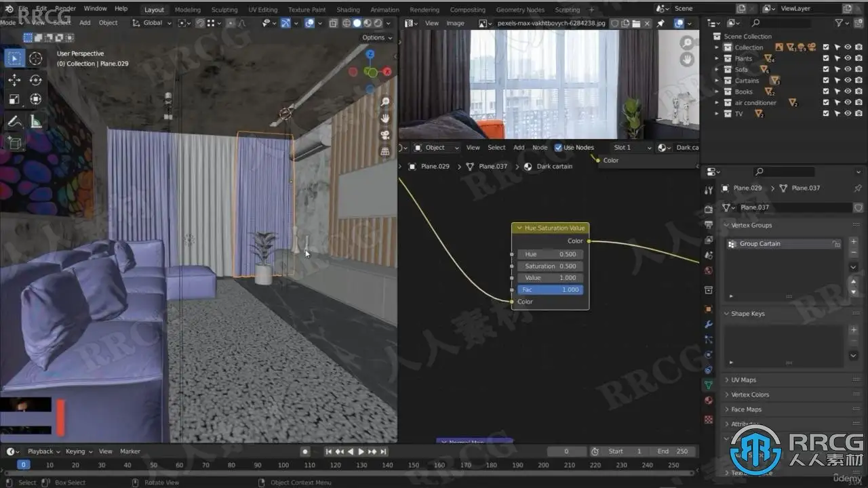
Task: Open the Particles properties tab
Action: click(x=709, y=339)
